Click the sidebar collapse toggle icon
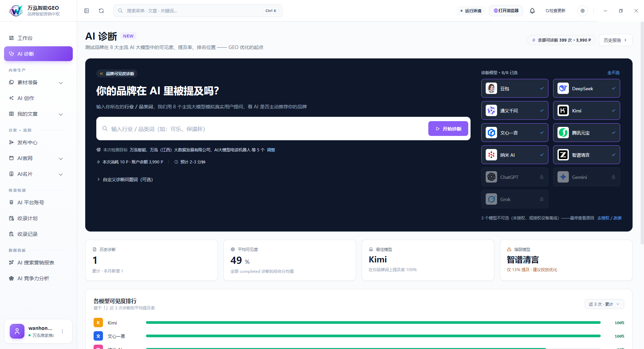This screenshot has height=349, width=644. (87, 11)
